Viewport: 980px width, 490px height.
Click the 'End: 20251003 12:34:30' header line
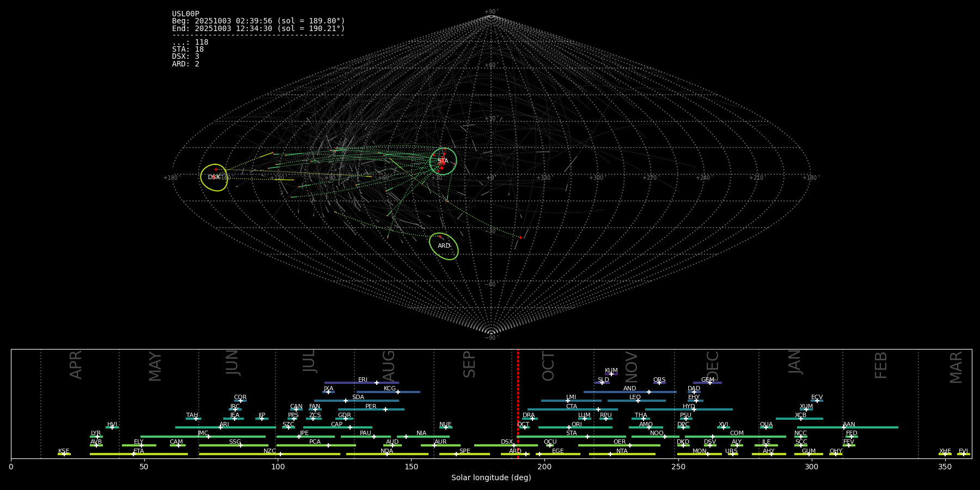[259, 28]
